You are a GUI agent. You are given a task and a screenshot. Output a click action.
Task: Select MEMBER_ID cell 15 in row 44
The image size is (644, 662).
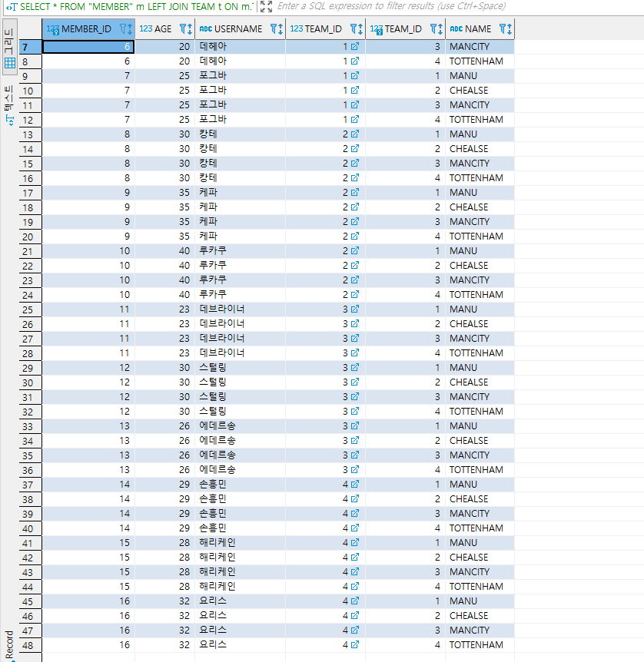(x=88, y=586)
